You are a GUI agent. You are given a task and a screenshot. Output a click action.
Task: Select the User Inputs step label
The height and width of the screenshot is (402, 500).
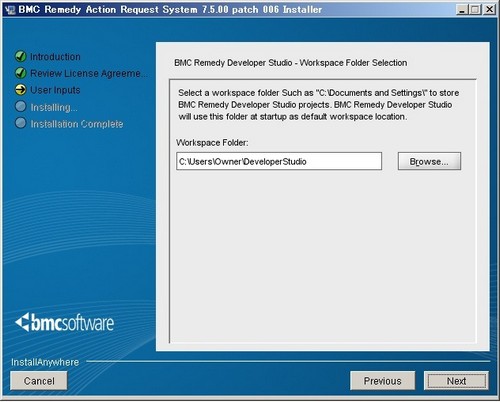pyautogui.click(x=55, y=90)
